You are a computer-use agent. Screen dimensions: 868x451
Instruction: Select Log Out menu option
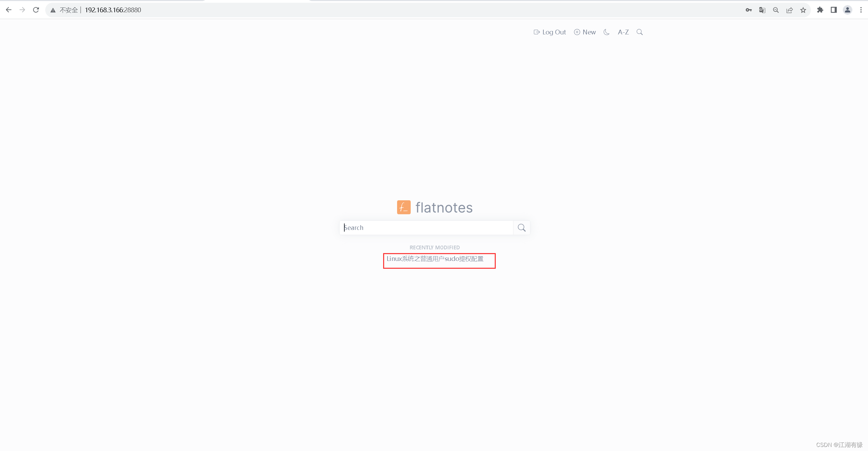click(550, 32)
